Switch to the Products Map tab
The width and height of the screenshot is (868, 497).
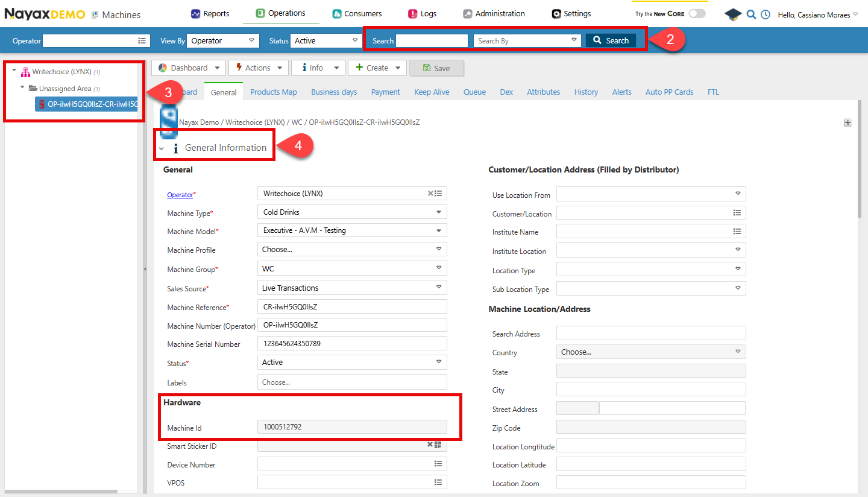coord(274,92)
